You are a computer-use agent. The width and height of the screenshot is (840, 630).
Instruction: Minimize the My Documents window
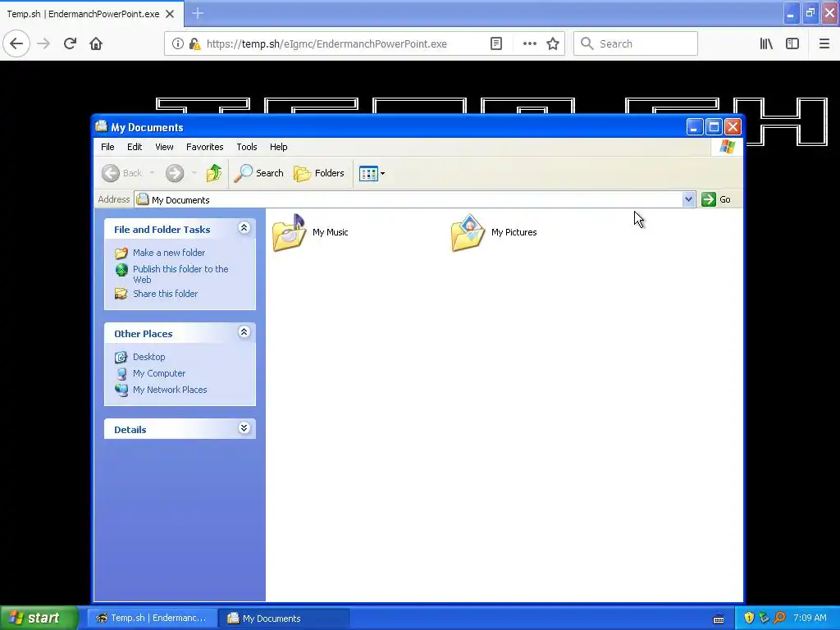click(x=694, y=127)
